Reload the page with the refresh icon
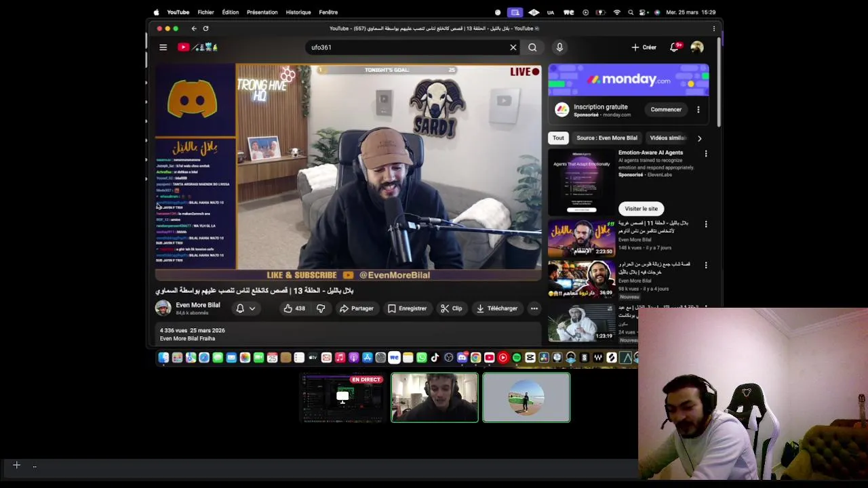The image size is (868, 488). (x=205, y=28)
